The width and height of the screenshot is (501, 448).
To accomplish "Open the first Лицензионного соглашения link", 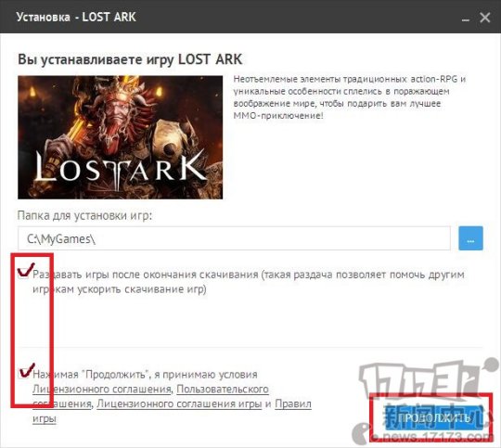I will pyautogui.click(x=102, y=389).
